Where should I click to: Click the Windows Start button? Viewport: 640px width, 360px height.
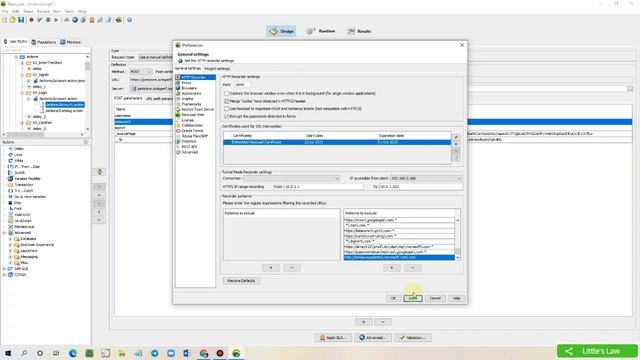[x=8, y=353]
